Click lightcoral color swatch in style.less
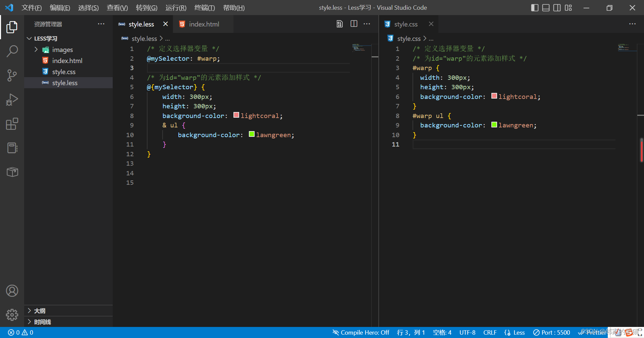644x338 pixels. pyautogui.click(x=236, y=115)
